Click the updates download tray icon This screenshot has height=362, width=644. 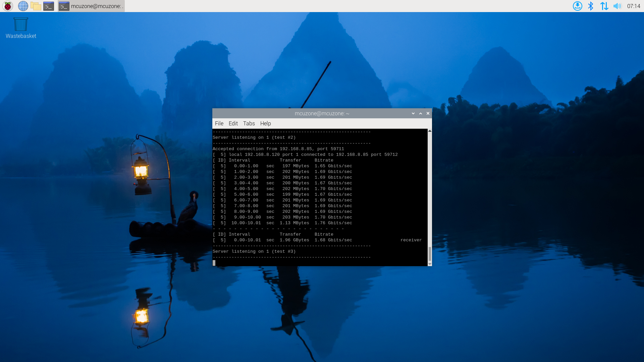pos(577,6)
